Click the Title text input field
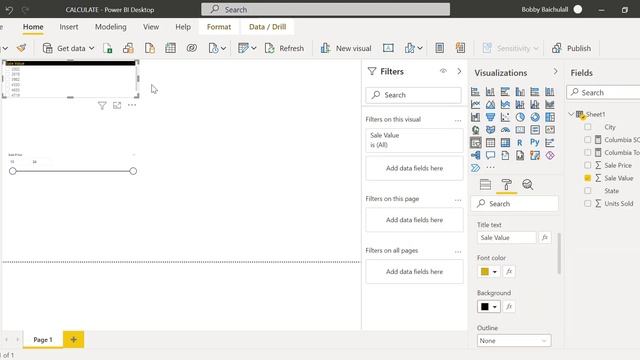 tap(507, 238)
